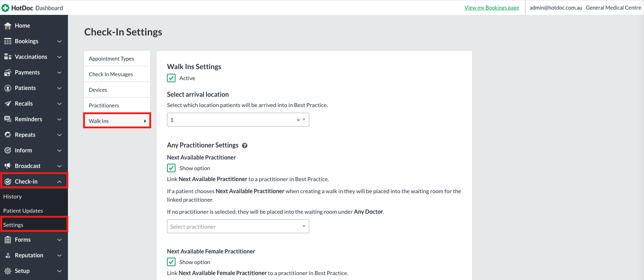Expand the Reputation menu chevron

[x=59, y=256]
